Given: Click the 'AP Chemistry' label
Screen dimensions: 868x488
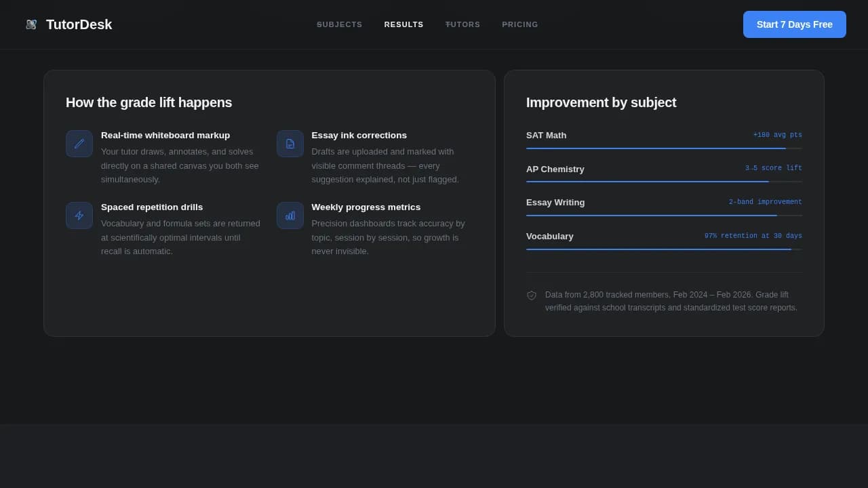Looking at the screenshot, I should (x=555, y=169).
